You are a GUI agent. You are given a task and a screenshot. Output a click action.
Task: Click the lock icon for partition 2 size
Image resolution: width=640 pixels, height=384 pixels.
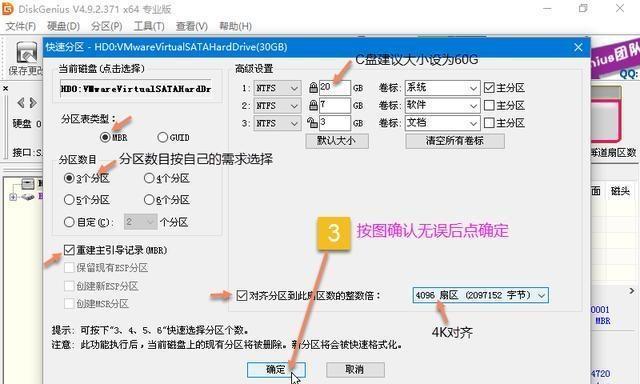click(313, 105)
